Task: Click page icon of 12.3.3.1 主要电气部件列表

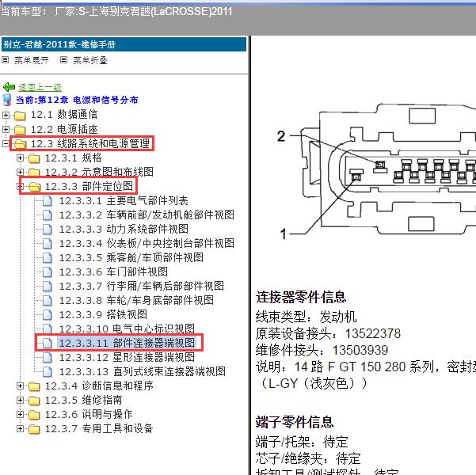Action: coord(47,201)
